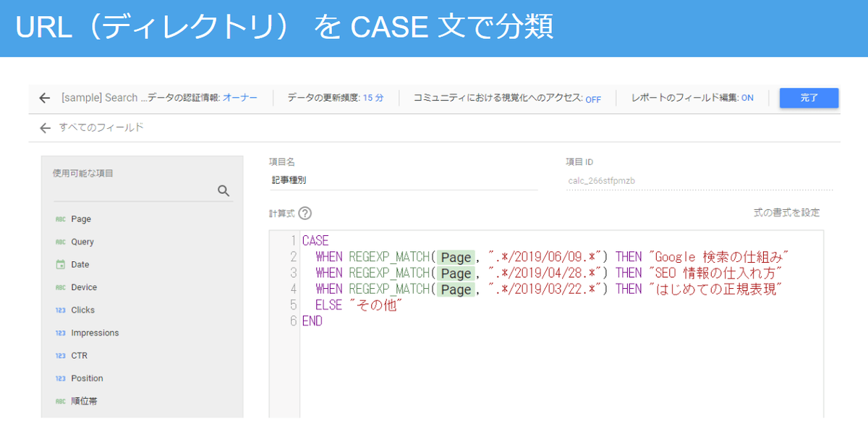Change the 15 分 data freshness setting
Viewport: 868px width, 448px height.
tap(373, 98)
